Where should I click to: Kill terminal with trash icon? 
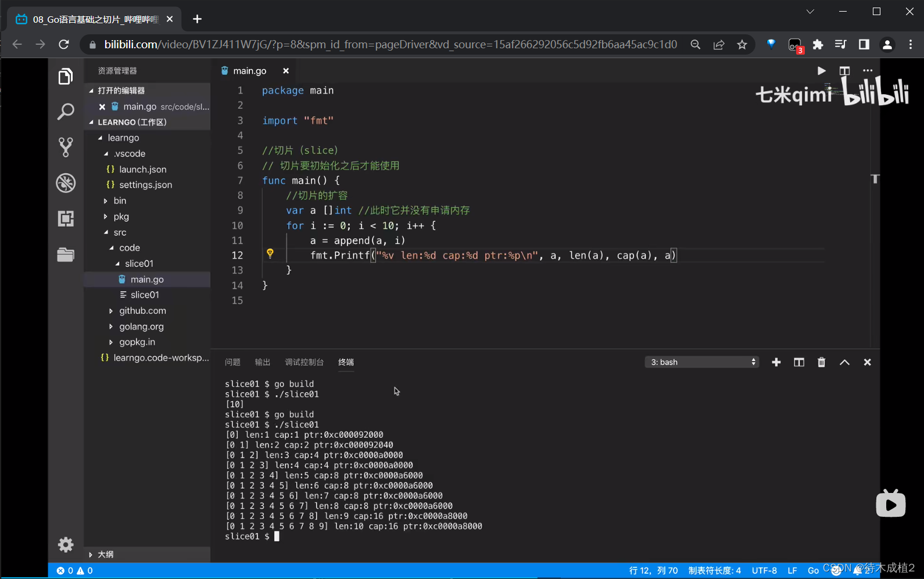[x=821, y=362]
